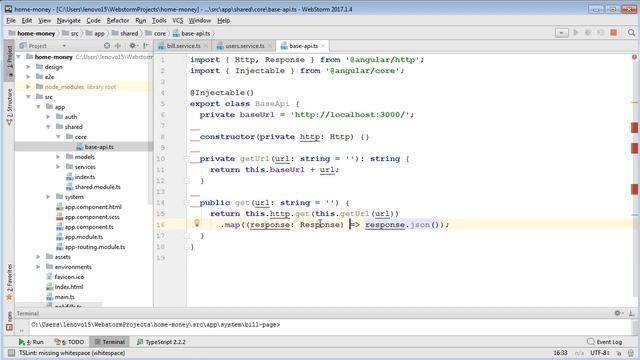The image size is (640, 360).
Task: Click shared breadcrumb in navigation bar
Action: pos(125,33)
